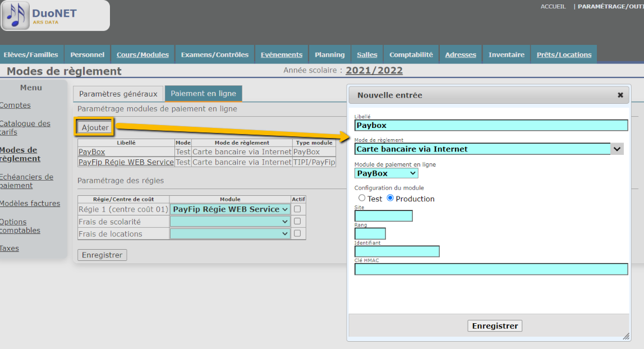The height and width of the screenshot is (349, 644).
Task: Open the Cours/Modules menu
Action: tap(142, 54)
